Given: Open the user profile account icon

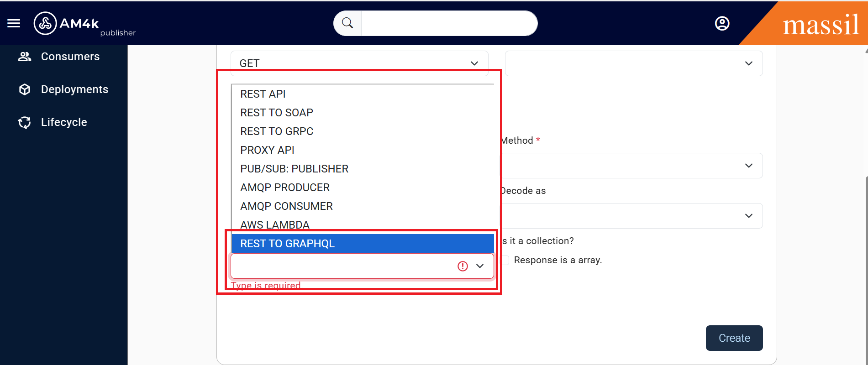Looking at the screenshot, I should click(x=722, y=23).
